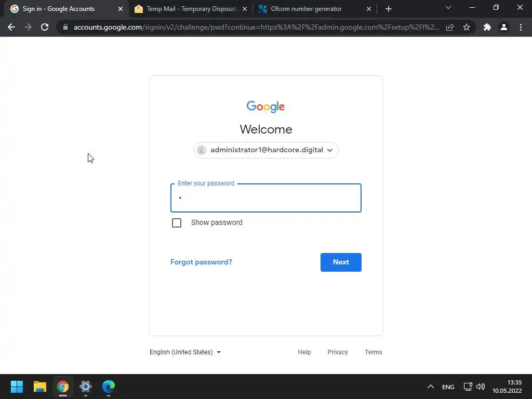Click the ENG language indicator

tap(448, 387)
